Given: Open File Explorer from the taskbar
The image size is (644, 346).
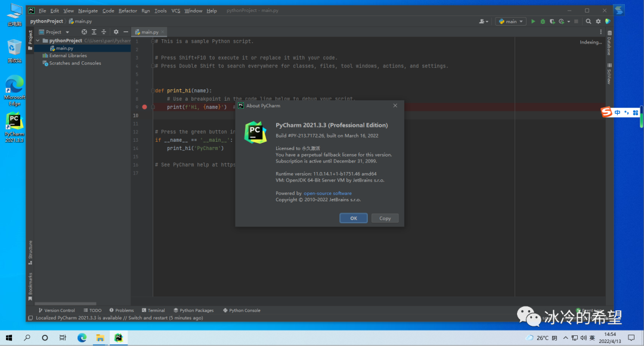Looking at the screenshot, I should point(100,338).
